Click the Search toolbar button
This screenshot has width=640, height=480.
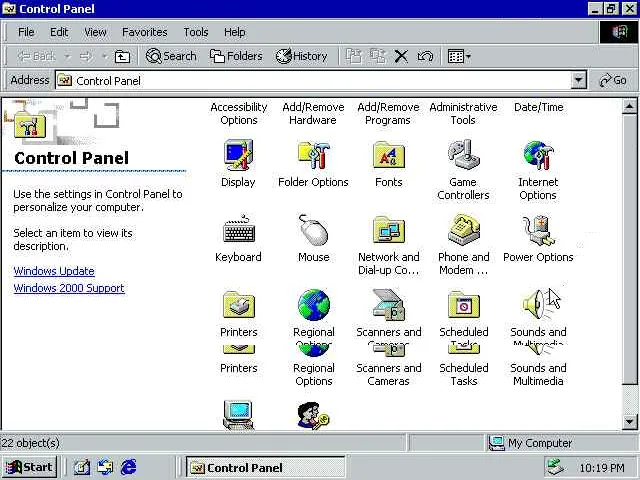pos(171,56)
